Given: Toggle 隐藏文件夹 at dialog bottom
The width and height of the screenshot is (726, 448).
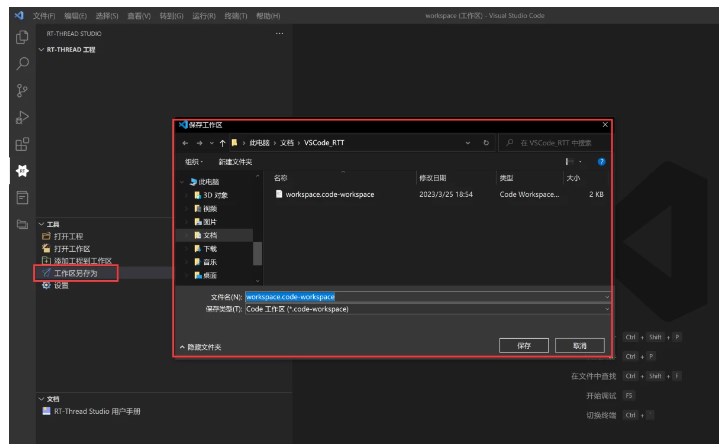Looking at the screenshot, I should (200, 347).
